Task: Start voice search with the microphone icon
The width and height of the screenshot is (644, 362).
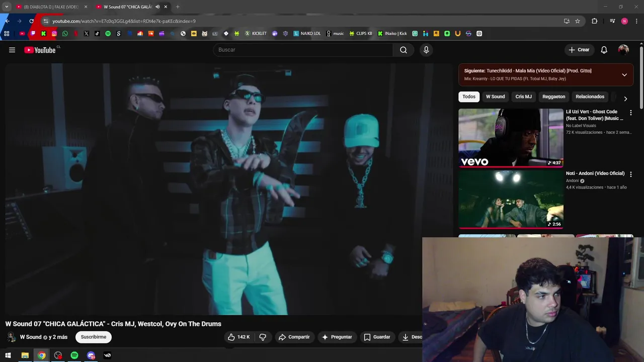Action: [426, 50]
